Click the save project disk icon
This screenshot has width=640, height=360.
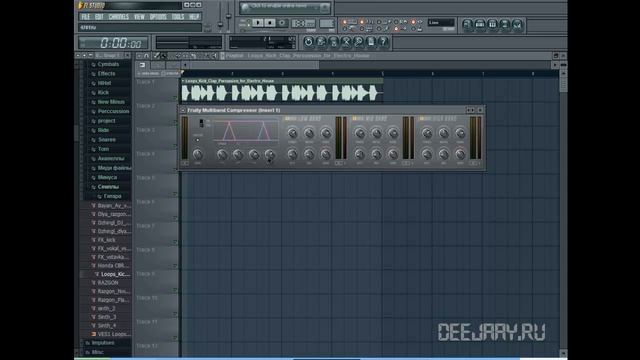pos(321,41)
